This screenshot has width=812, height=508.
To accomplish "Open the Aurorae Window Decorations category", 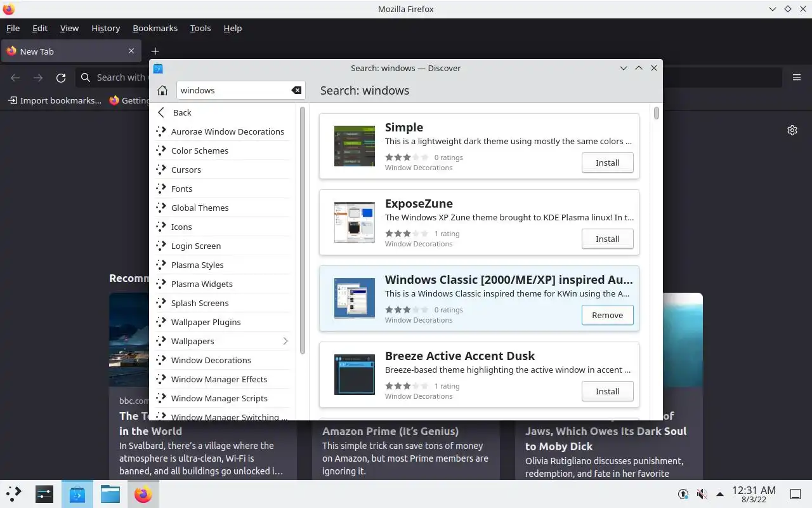I will click(x=223, y=131).
